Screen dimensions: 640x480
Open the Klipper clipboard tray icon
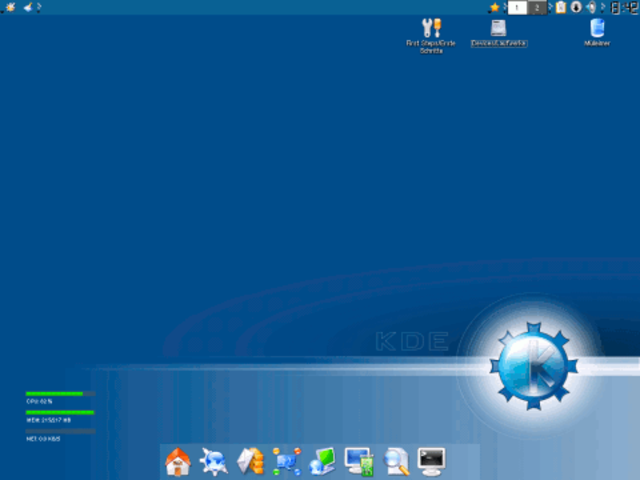(561, 7)
